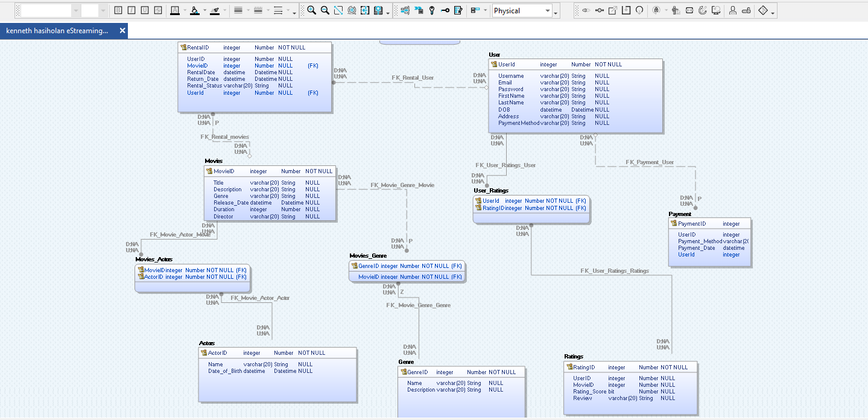
Task: Click the monitor icon on the toolbar
Action: [715, 10]
